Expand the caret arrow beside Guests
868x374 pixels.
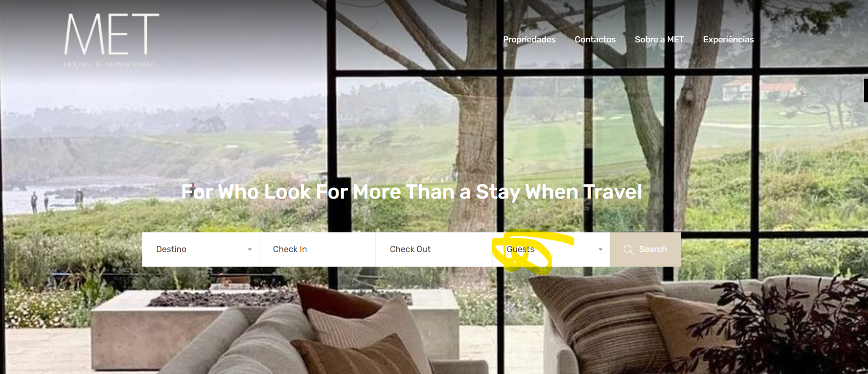pos(600,250)
